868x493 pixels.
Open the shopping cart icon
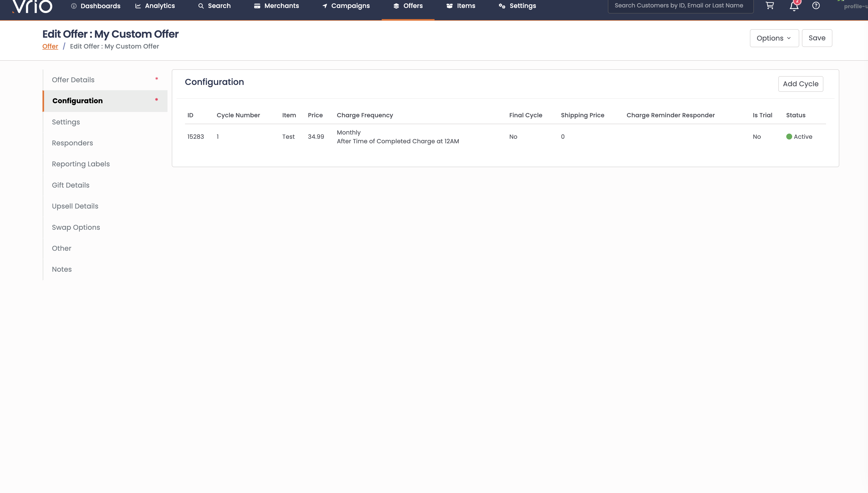click(x=770, y=6)
